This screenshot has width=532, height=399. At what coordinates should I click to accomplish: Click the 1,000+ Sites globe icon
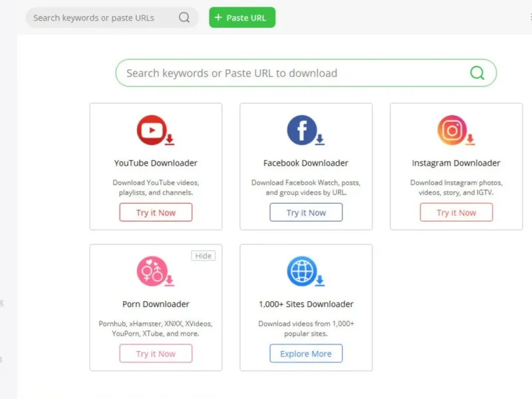(306, 271)
